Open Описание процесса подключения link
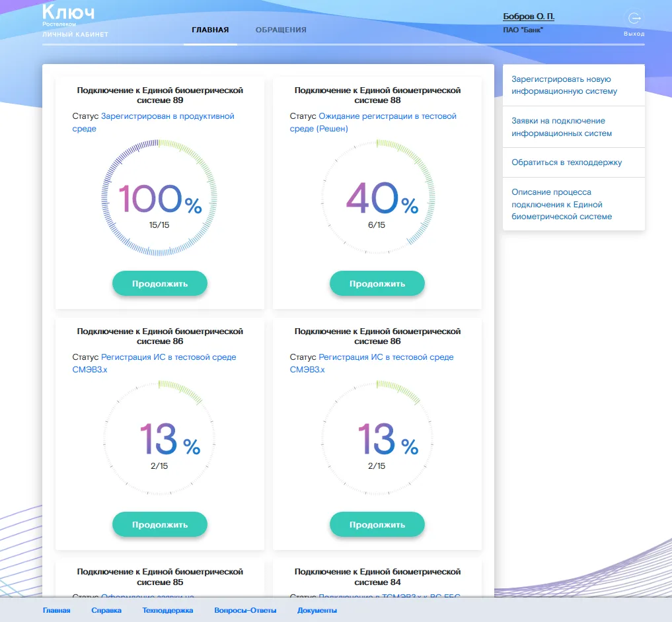The height and width of the screenshot is (622, 672). 562,204
